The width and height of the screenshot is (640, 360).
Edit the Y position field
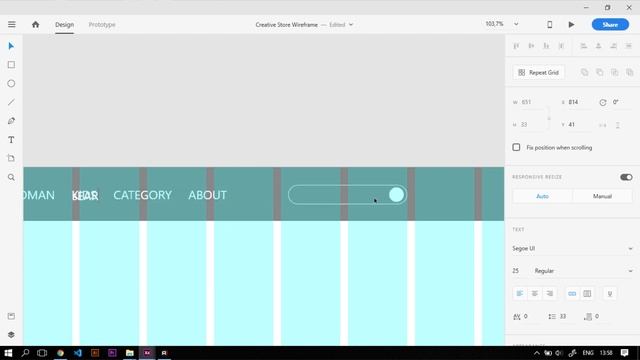[x=580, y=125]
